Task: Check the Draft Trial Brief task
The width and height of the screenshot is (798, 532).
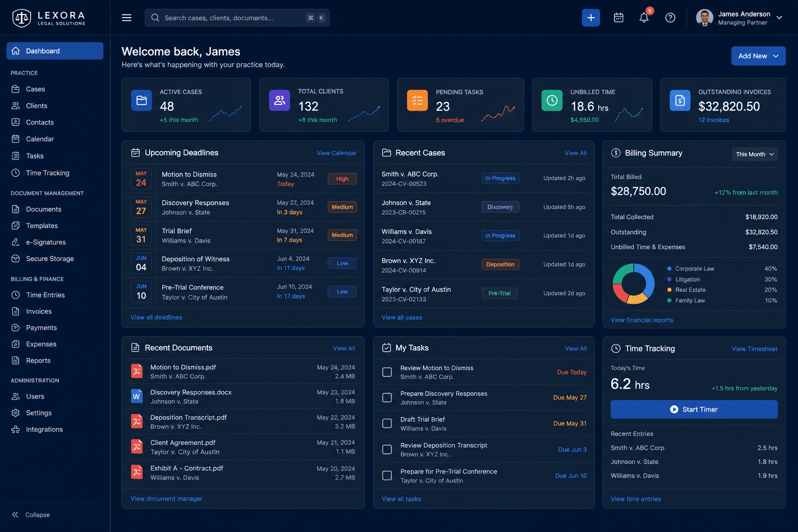Action: pyautogui.click(x=387, y=423)
